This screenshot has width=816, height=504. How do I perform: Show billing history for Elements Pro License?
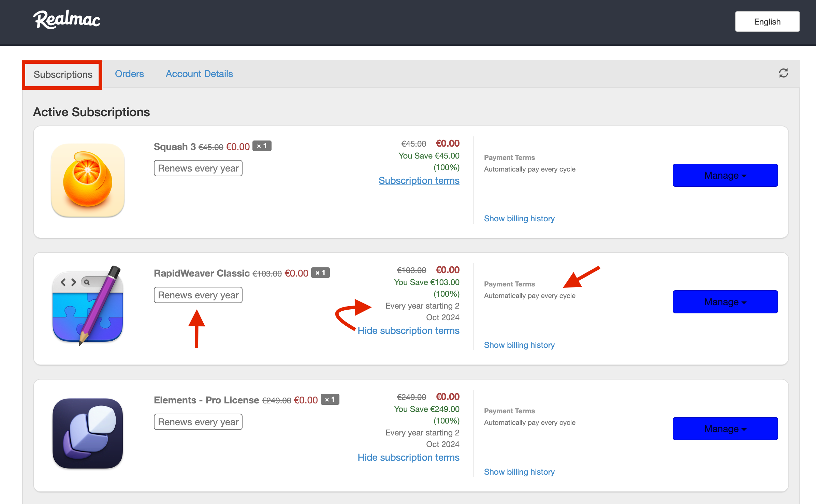tap(519, 472)
